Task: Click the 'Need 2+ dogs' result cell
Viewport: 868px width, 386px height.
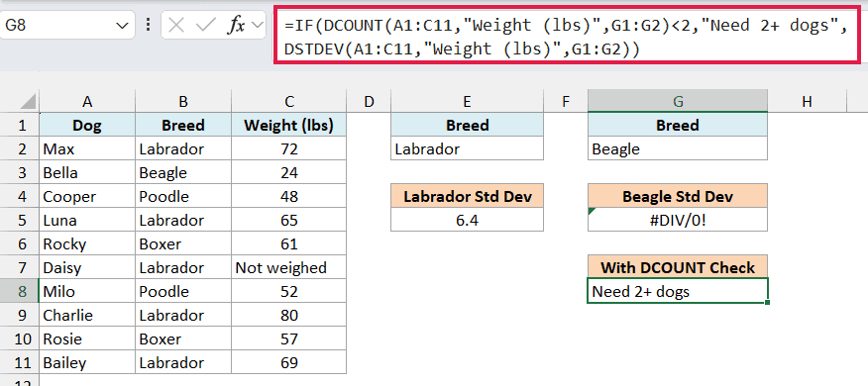Action: [678, 291]
